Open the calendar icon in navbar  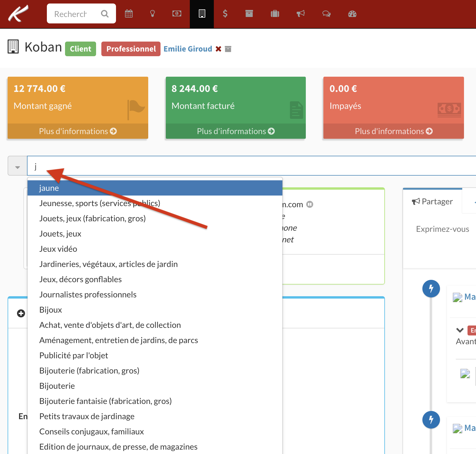point(129,14)
